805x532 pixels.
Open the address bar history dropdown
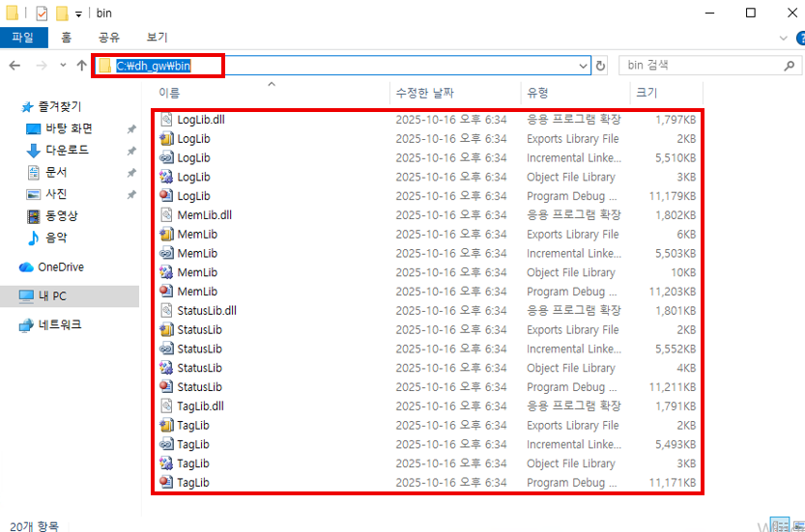(x=583, y=66)
